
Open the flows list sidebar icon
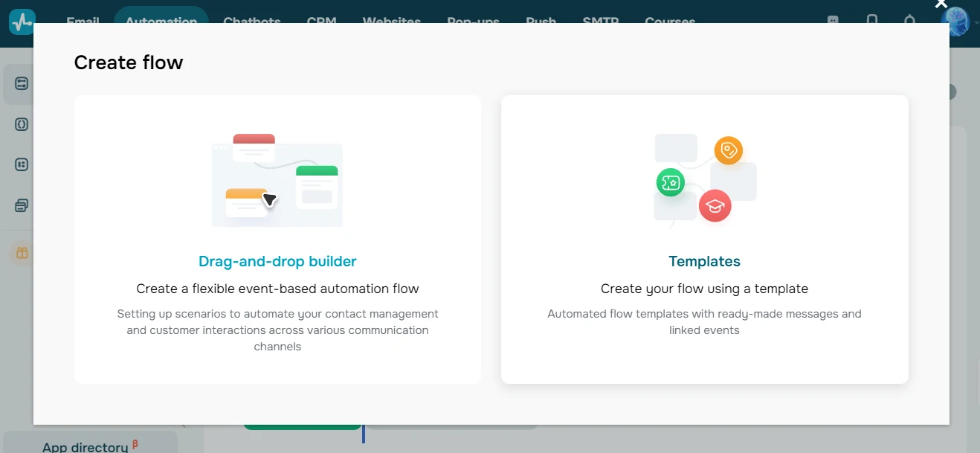click(x=22, y=84)
